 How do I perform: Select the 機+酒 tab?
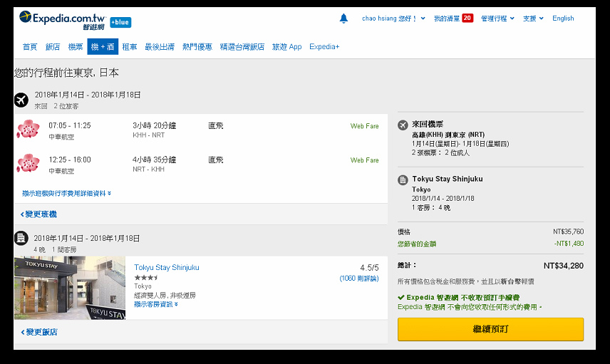point(103,47)
